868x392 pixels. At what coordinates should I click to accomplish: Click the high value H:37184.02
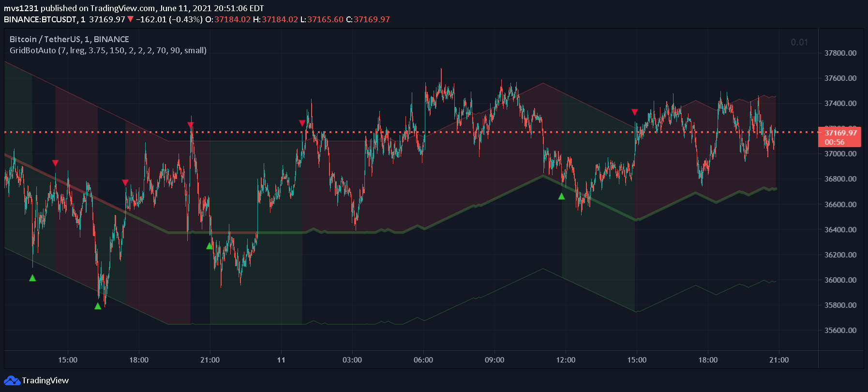pos(275,19)
